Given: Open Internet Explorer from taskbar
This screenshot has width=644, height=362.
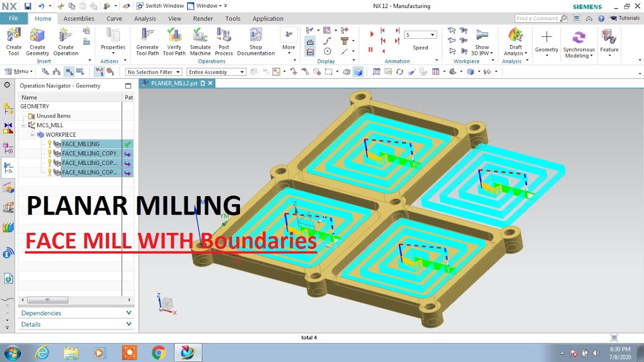Looking at the screenshot, I should [43, 353].
